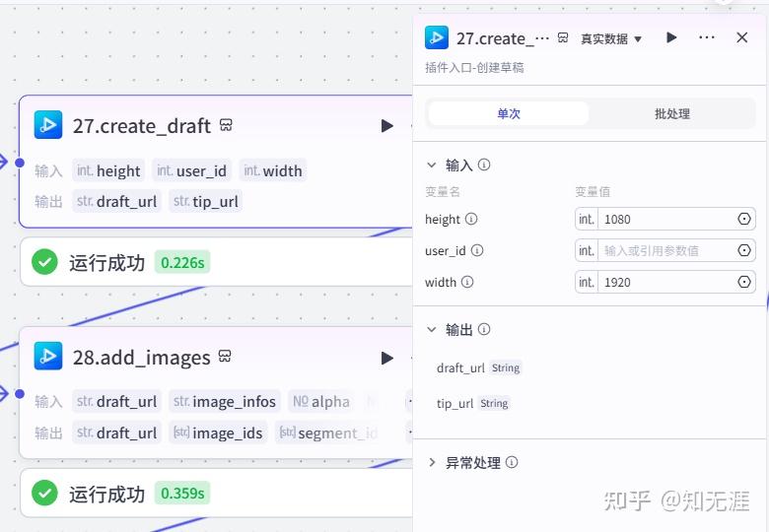The image size is (769, 532).
Task: Click the robot icon in the side panel header
Action: pos(563,37)
